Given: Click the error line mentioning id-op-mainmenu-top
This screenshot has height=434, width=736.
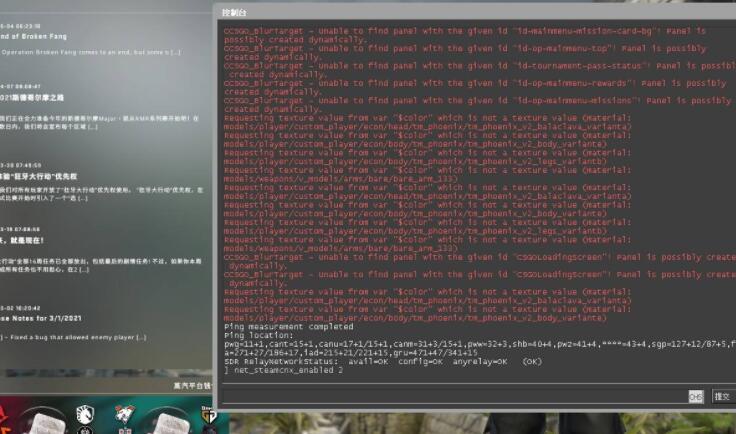Looking at the screenshot, I should (465, 53).
